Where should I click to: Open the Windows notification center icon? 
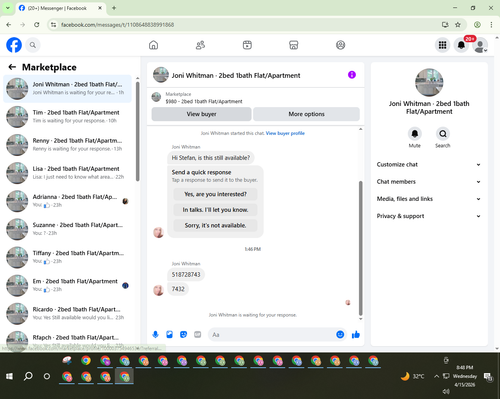point(488,376)
